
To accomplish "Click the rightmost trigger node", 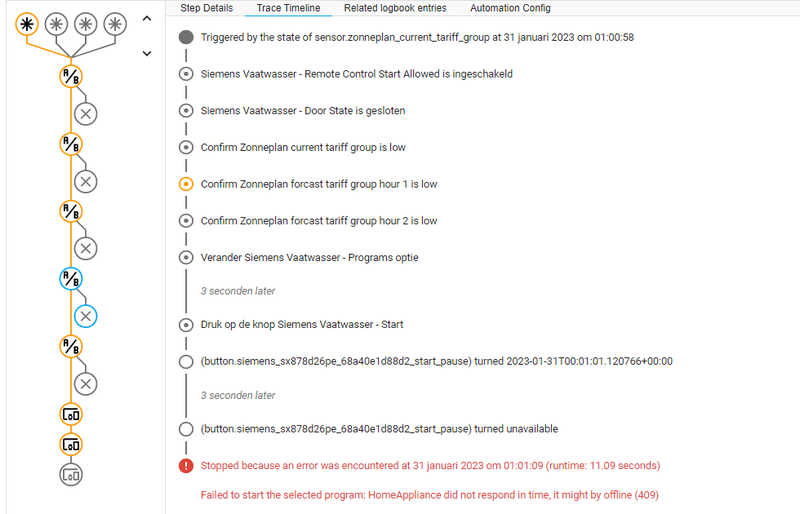I will (x=116, y=23).
